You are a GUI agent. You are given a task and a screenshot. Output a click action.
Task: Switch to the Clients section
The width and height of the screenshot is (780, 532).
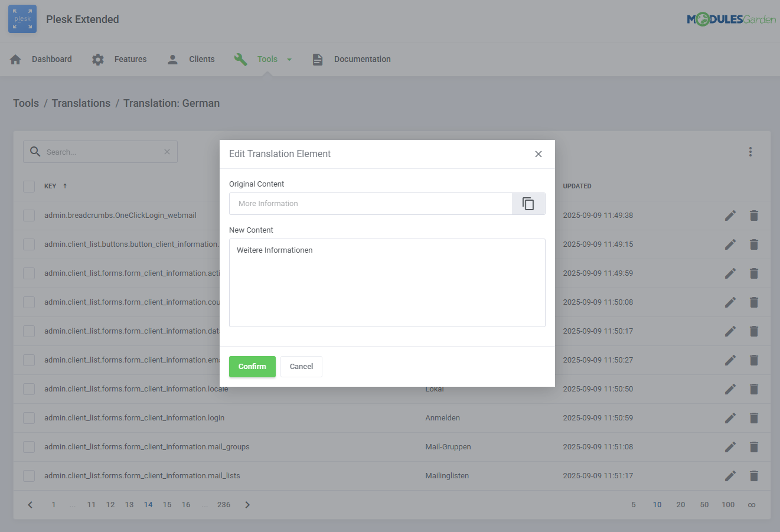[201, 59]
